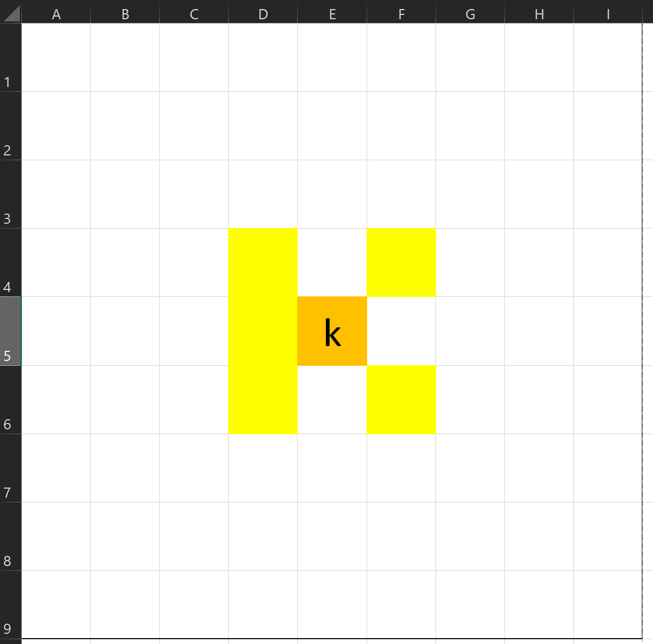
Task: Click the white cell F5 right of "k"
Action: tap(401, 331)
